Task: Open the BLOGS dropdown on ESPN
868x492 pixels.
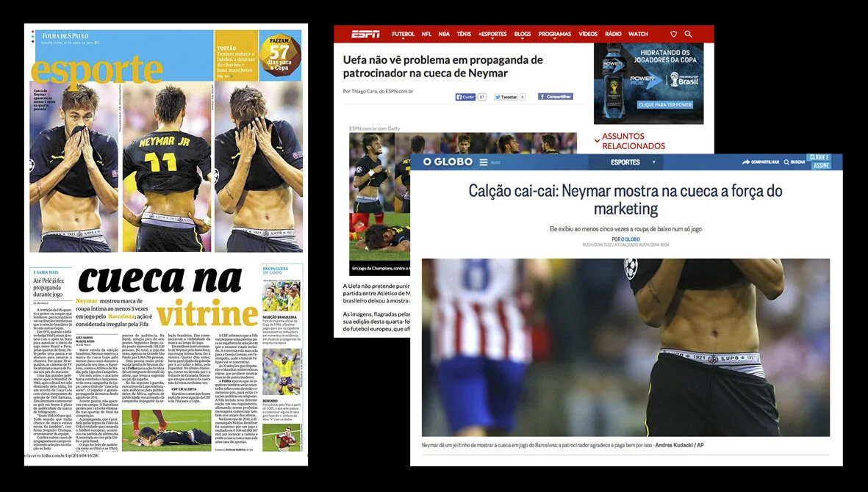Action: tap(522, 35)
